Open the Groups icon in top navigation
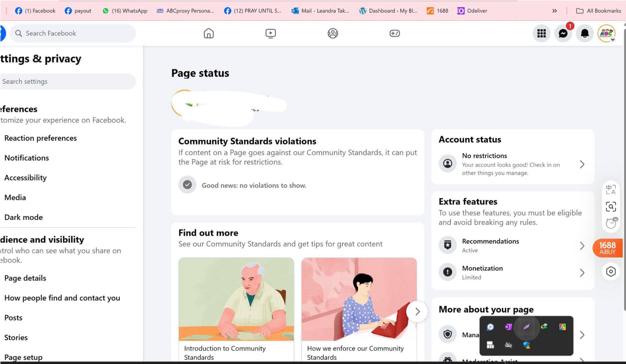Screen dimensions: 626x364 pos(333,33)
